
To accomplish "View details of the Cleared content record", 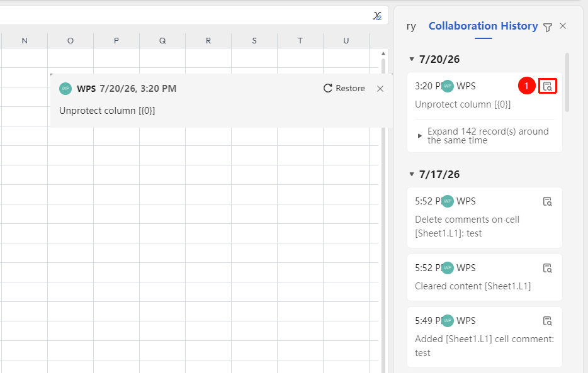I will click(x=548, y=268).
